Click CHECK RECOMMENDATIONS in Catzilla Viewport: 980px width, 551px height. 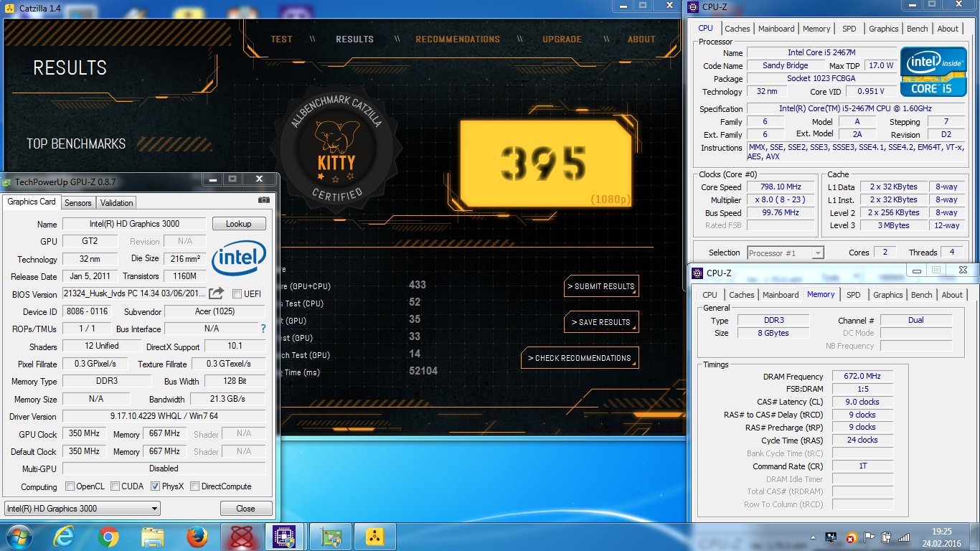580,358
